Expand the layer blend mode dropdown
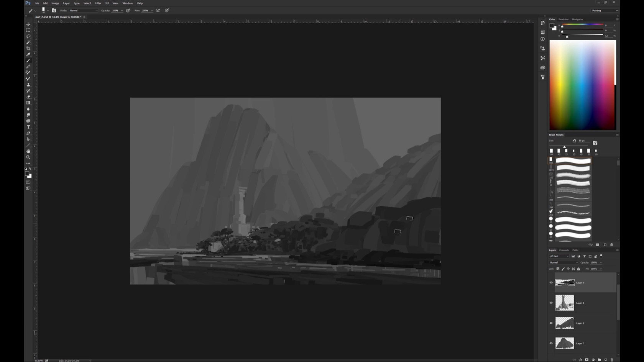Screen dimensions: 644x362 point(563,263)
